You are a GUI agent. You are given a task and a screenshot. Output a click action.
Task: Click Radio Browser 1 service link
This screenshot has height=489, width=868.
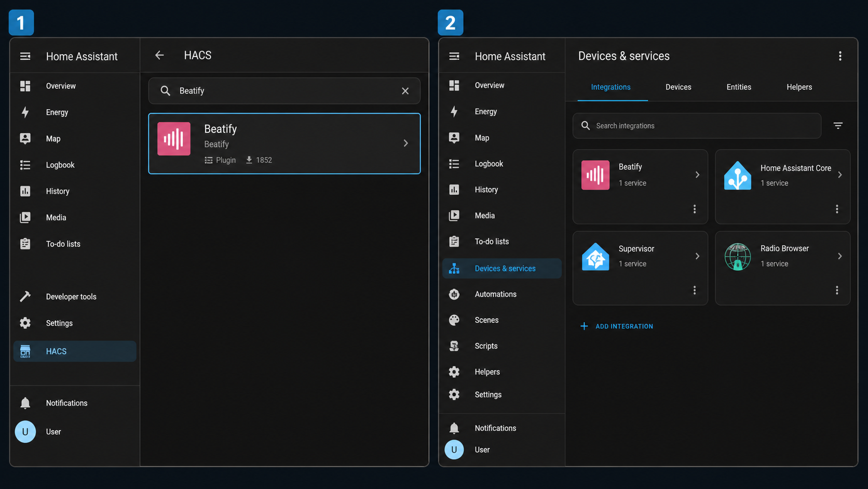click(x=774, y=264)
